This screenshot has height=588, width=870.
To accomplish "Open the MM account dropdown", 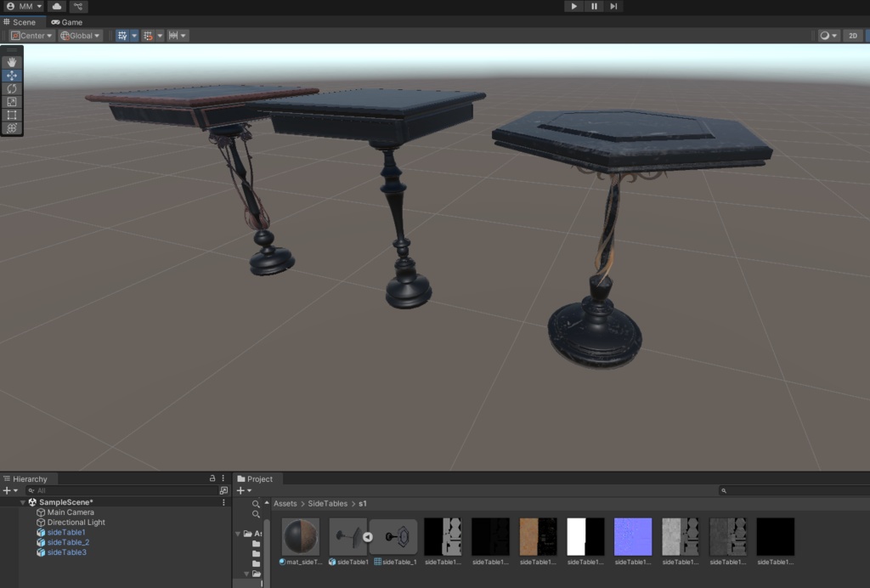I will (x=25, y=6).
